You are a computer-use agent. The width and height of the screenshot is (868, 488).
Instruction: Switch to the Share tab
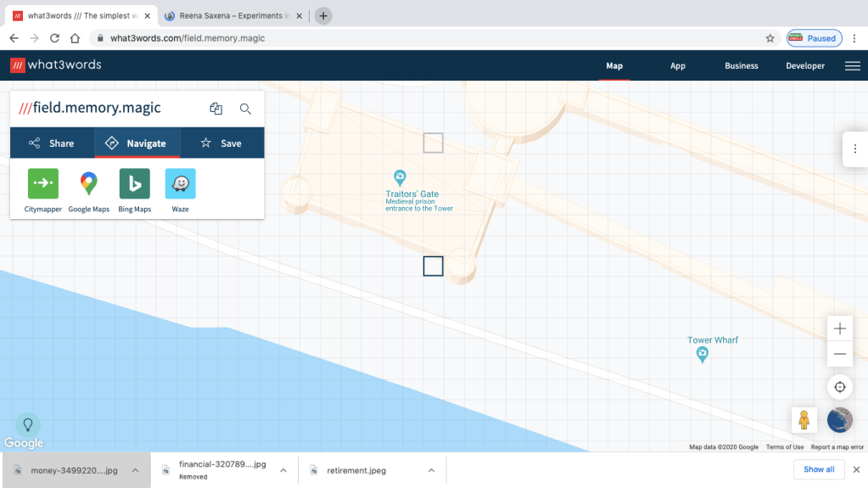[x=52, y=143]
